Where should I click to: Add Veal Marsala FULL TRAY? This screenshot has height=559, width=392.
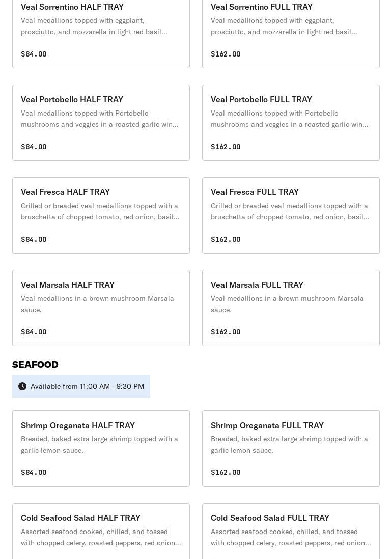[x=291, y=308]
